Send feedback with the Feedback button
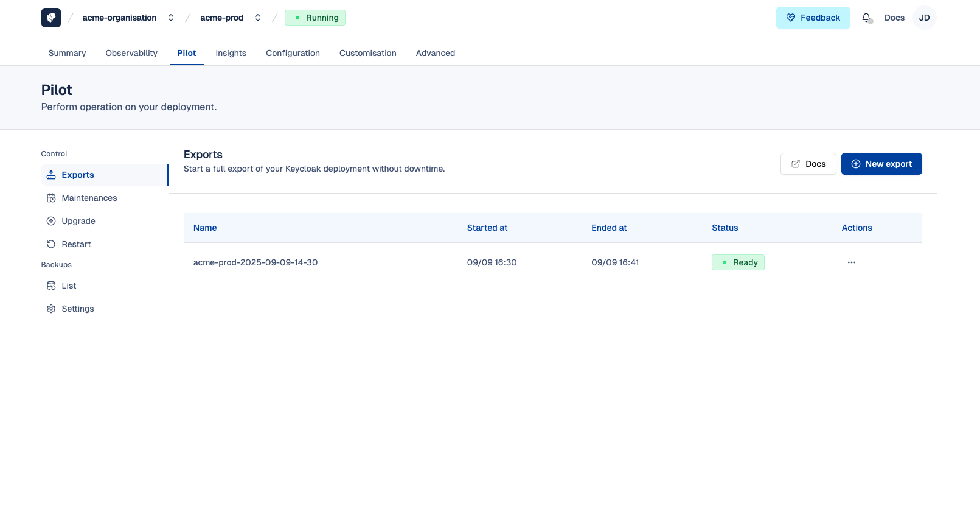This screenshot has height=509, width=980. 813,18
